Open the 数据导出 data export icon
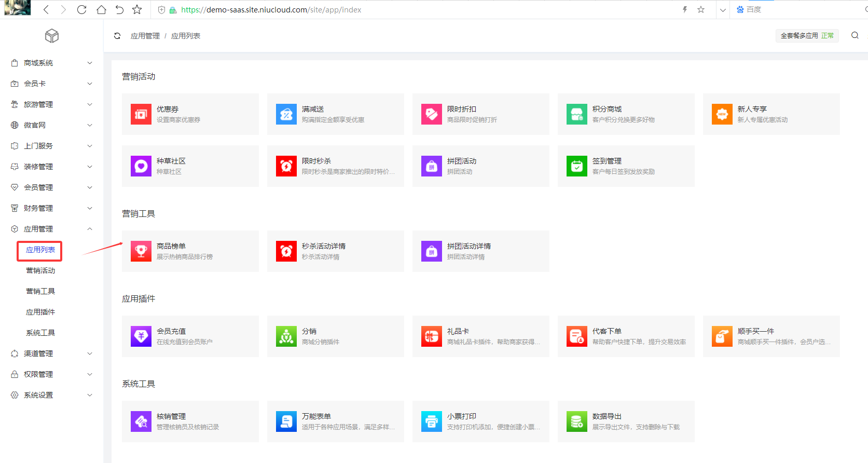This screenshot has height=463, width=868. click(577, 421)
